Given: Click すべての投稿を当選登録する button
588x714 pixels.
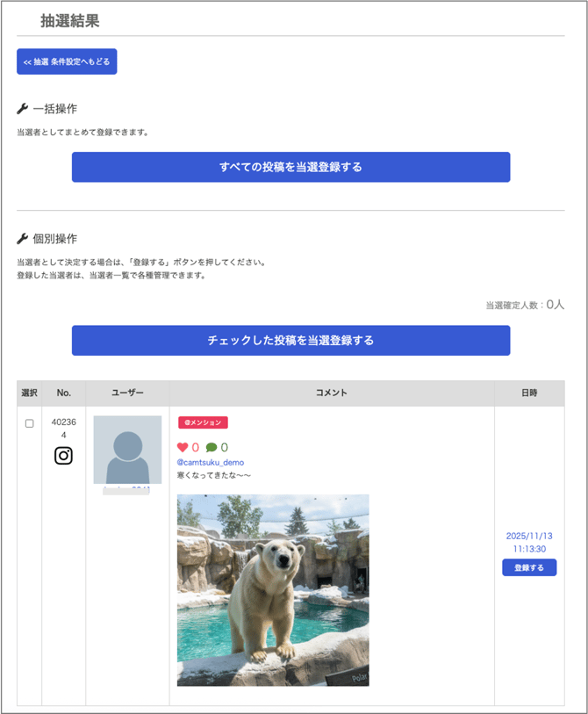Looking at the screenshot, I should (x=290, y=167).
